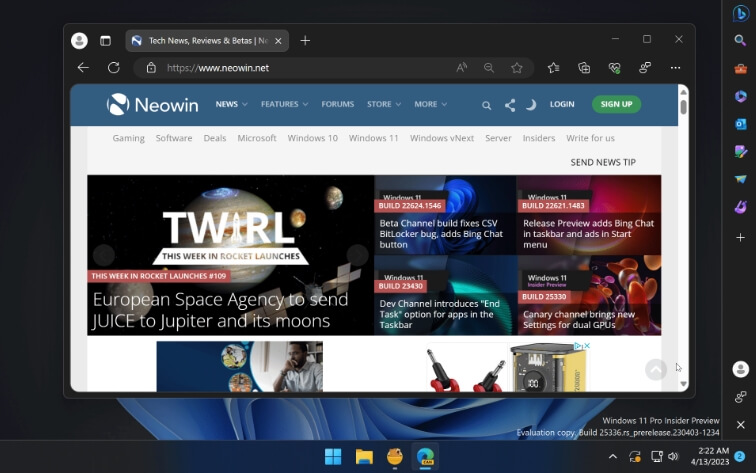Open Edge Settings and more menu
This screenshot has height=473, width=756.
point(675,68)
